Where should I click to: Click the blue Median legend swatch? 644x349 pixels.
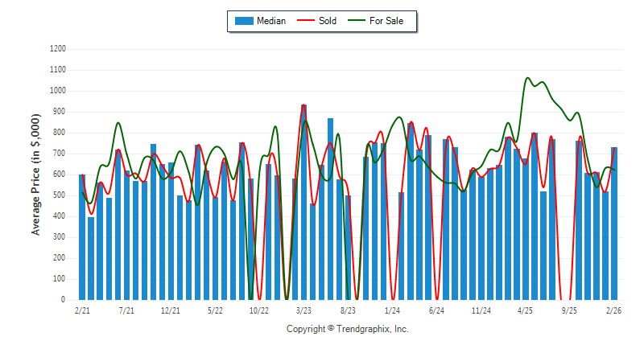click(243, 21)
